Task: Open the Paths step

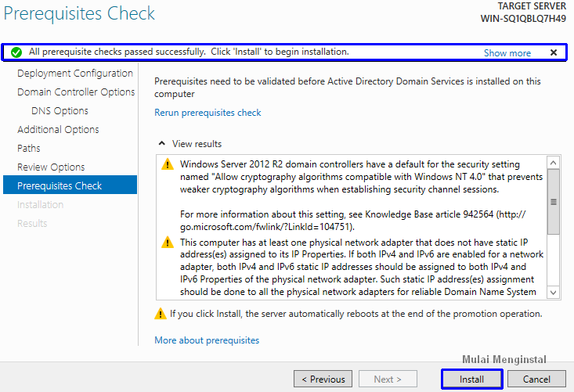Action: 29,149
